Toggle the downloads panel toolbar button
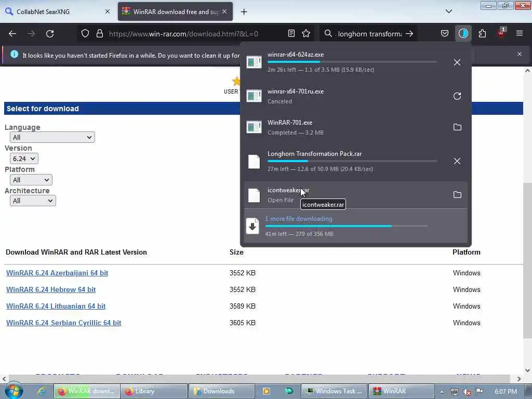The image size is (532, 399). pos(463,34)
